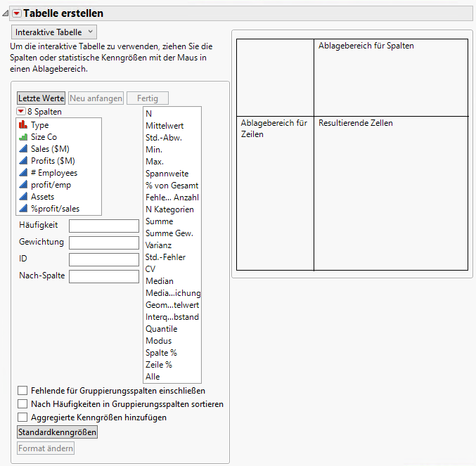The width and height of the screenshot is (476, 466).
Task: Click the ID input field
Action: pyautogui.click(x=104, y=259)
